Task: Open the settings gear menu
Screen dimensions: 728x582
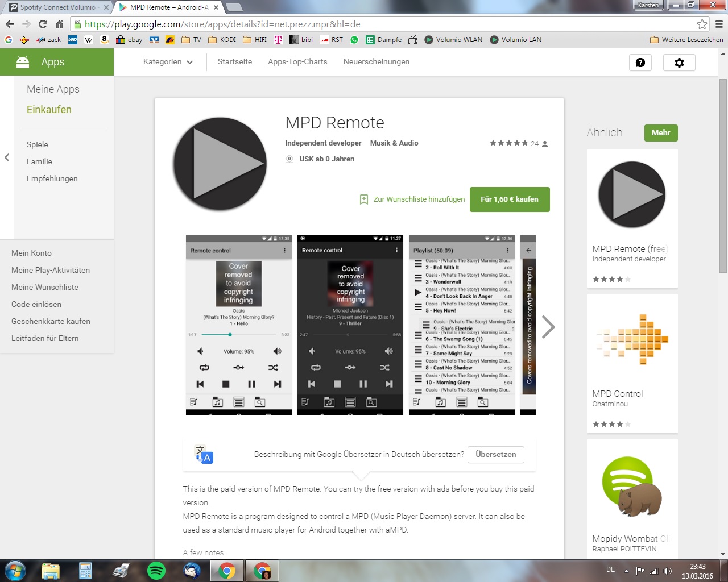Action: pos(679,63)
